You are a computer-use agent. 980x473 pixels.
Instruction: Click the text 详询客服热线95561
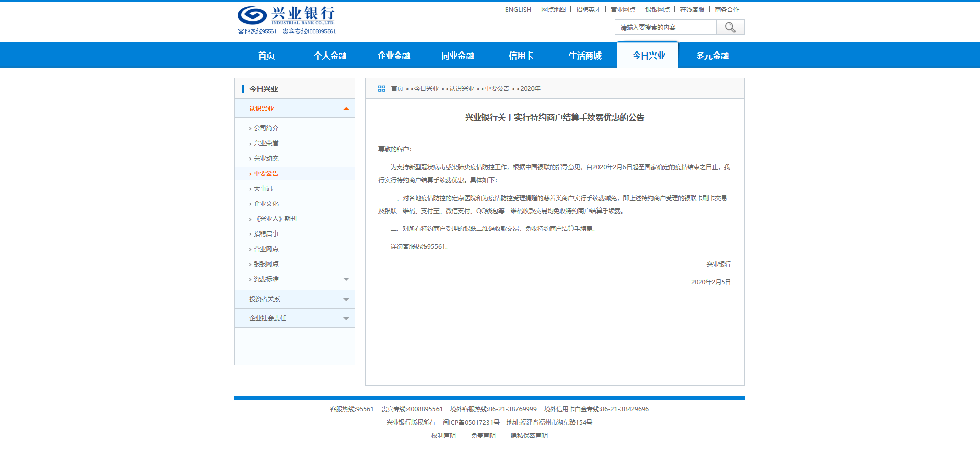tap(419, 247)
